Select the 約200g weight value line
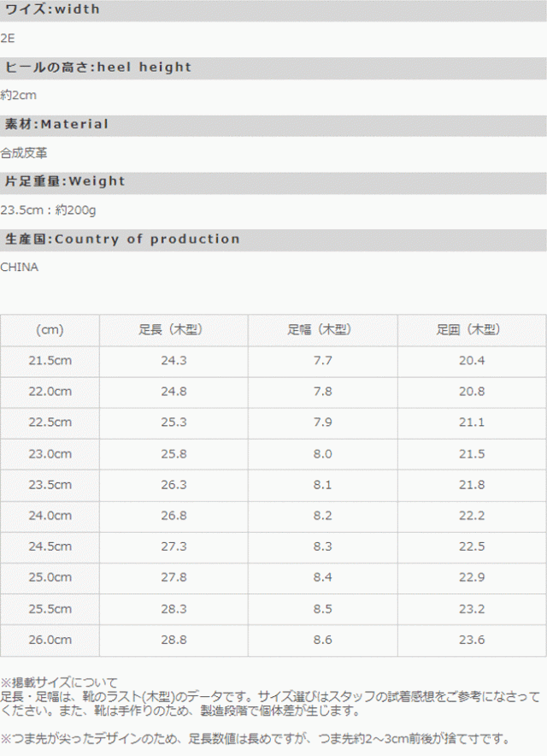 pos(49,210)
